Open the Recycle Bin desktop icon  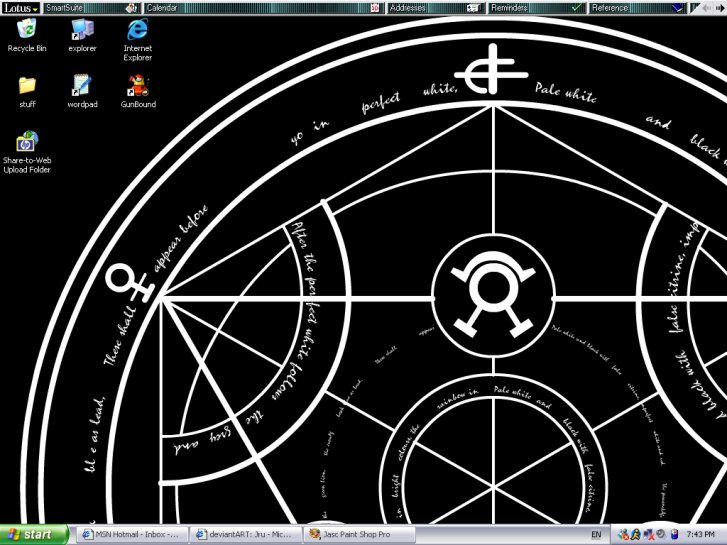tap(27, 35)
